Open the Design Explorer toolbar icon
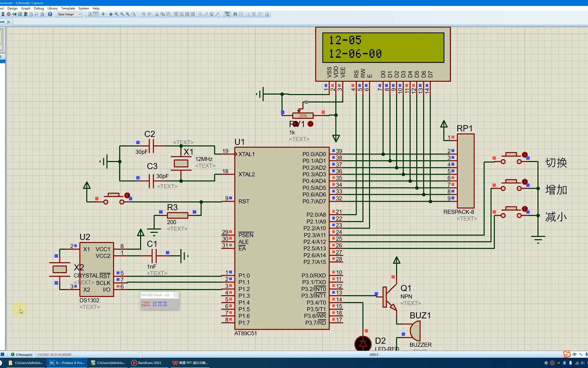 point(26,14)
